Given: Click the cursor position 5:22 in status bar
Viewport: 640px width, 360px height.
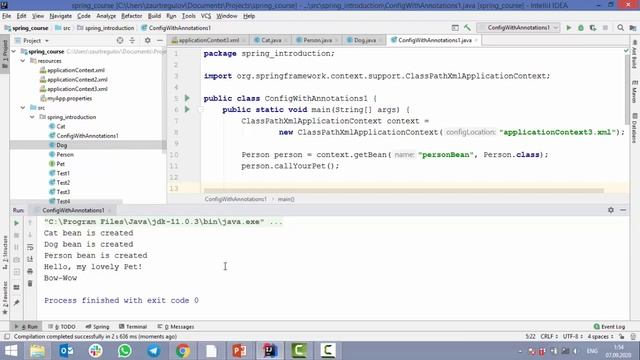Looking at the screenshot, I should (530, 337).
